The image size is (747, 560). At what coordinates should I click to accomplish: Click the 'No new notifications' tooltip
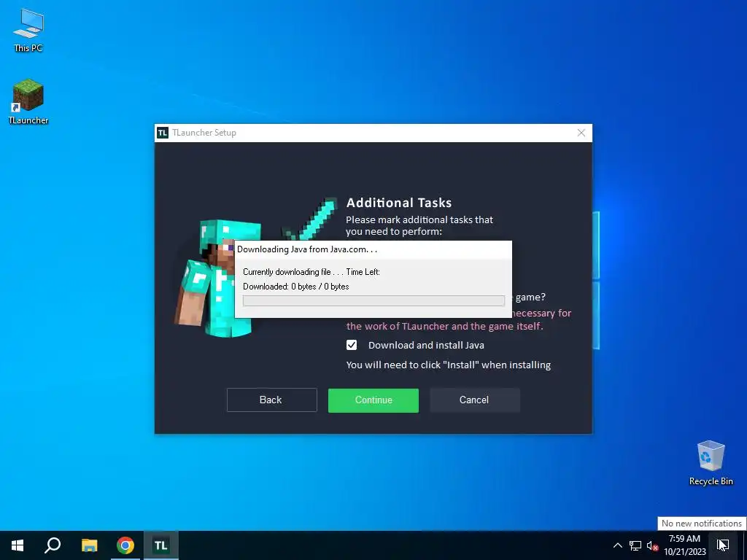point(701,524)
